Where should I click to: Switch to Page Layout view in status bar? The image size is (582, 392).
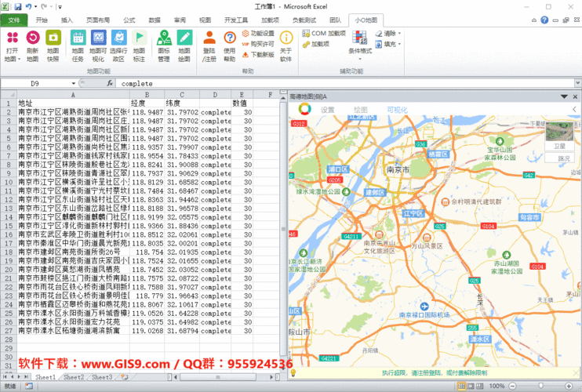point(471,386)
